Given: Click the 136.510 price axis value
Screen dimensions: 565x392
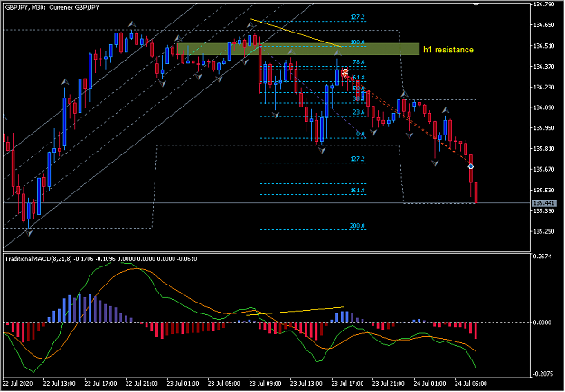Looking at the screenshot, I should pos(544,46).
